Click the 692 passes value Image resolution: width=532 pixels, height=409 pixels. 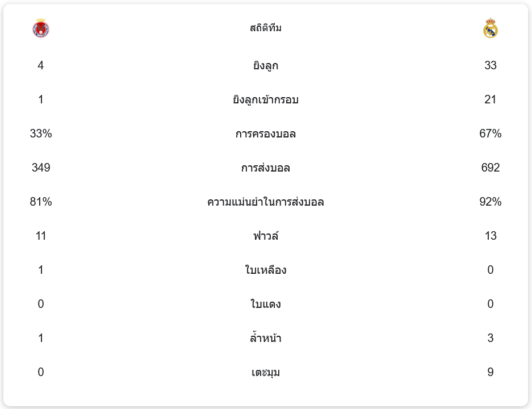491,168
